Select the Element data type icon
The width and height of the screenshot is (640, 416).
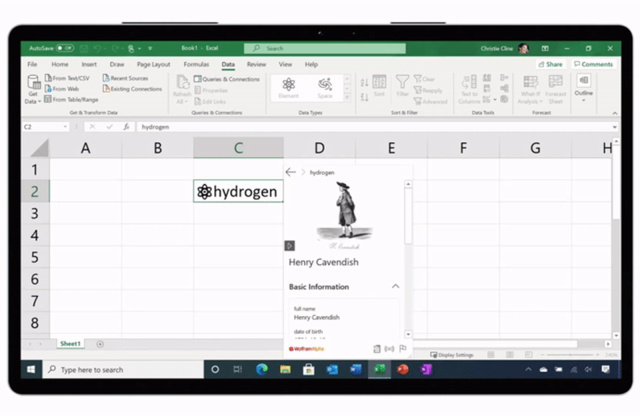(x=289, y=86)
